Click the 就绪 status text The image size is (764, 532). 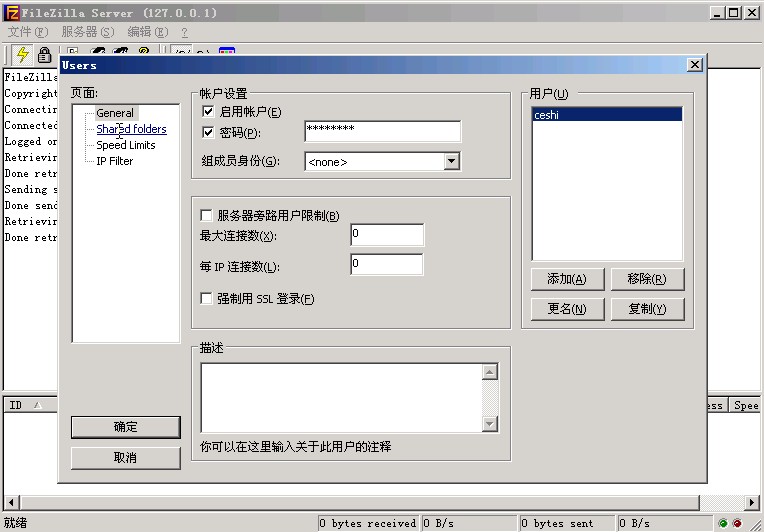click(16, 523)
